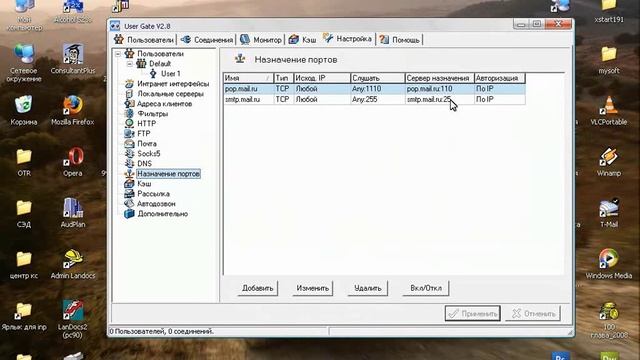Open Рассылка settings icon

(129, 193)
